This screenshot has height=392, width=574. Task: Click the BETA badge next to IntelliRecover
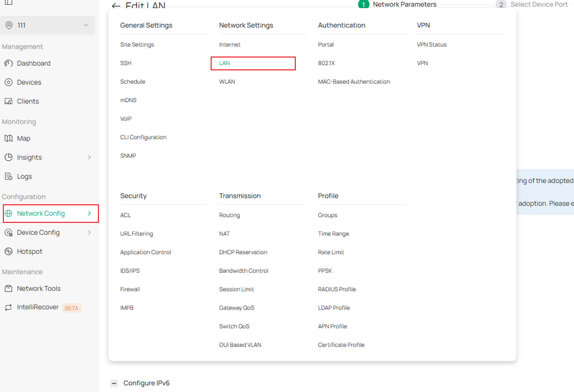point(72,308)
